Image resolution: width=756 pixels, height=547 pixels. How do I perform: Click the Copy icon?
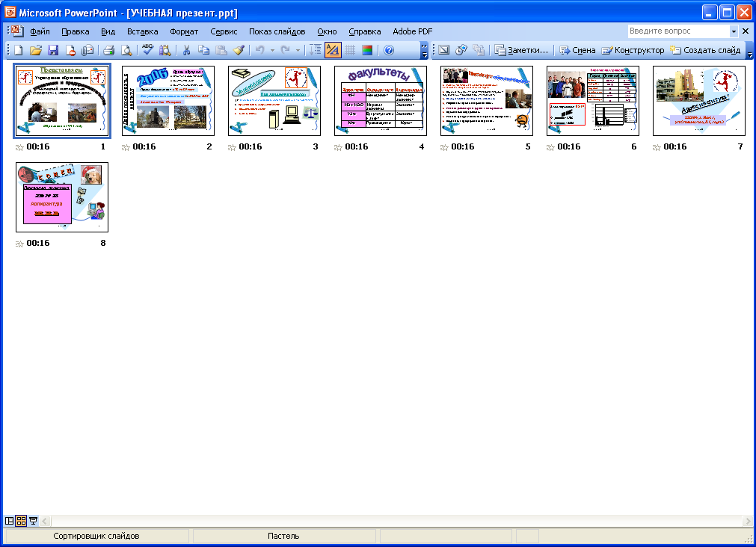(x=204, y=50)
